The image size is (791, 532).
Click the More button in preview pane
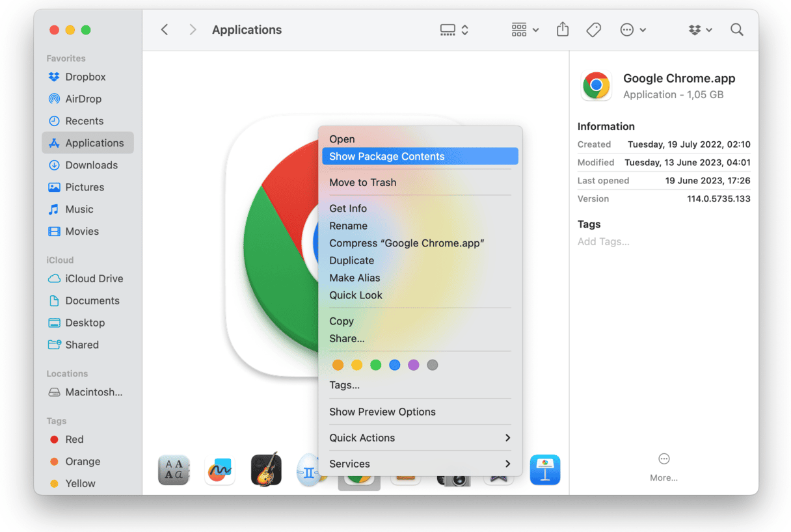664,466
